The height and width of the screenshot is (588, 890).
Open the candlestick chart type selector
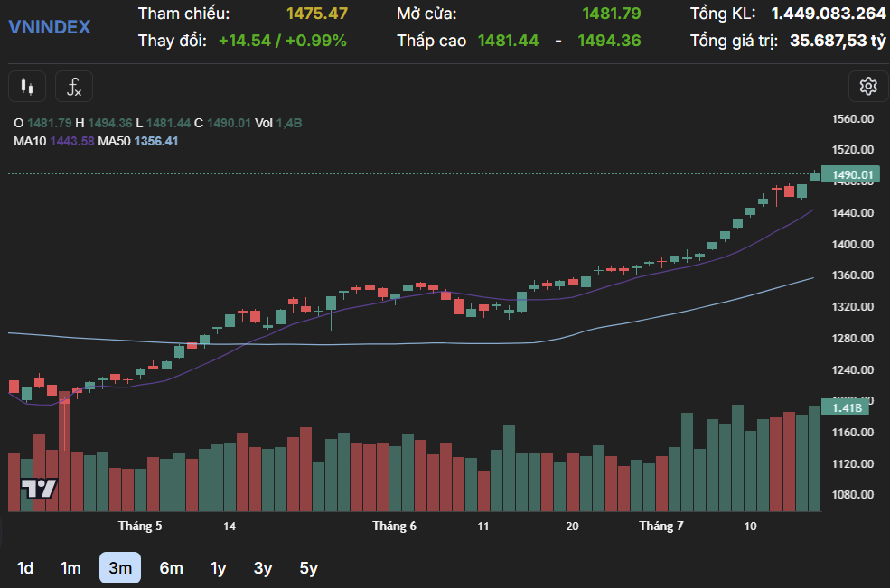pos(26,87)
